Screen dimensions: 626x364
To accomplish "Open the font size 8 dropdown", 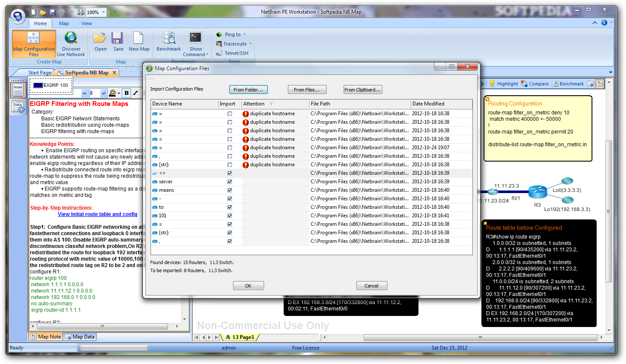I will pos(103,93).
